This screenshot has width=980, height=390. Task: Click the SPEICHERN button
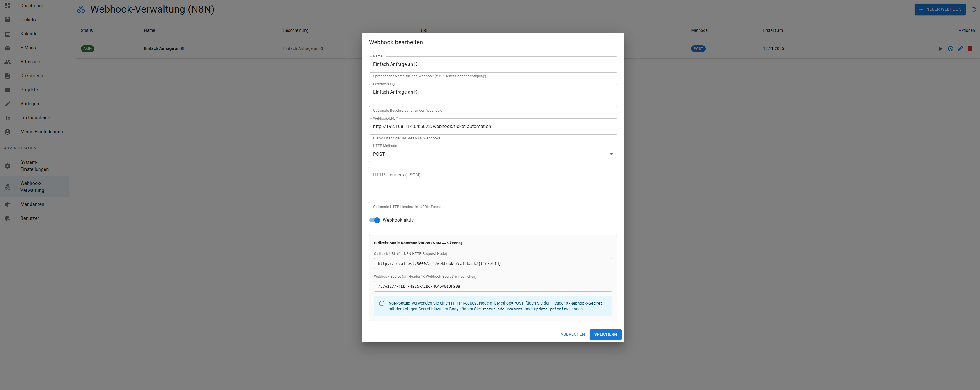point(605,334)
